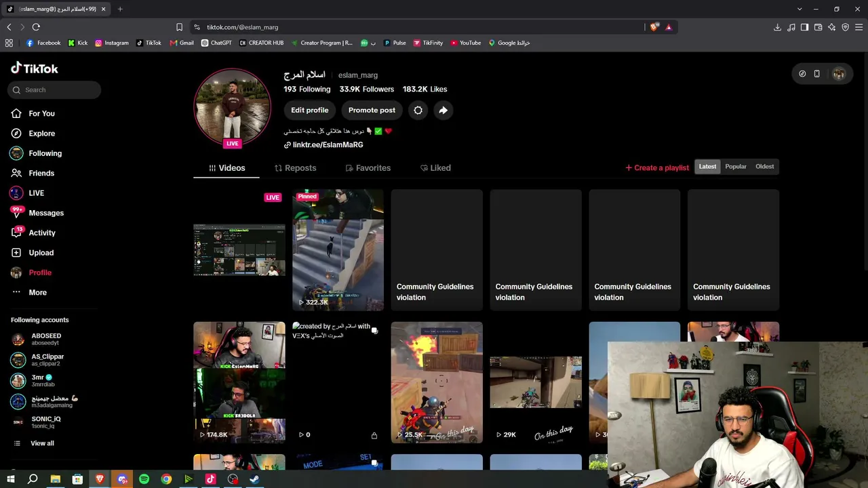Open Google Chrome from the taskbar
The width and height of the screenshot is (868, 488).
click(x=166, y=479)
